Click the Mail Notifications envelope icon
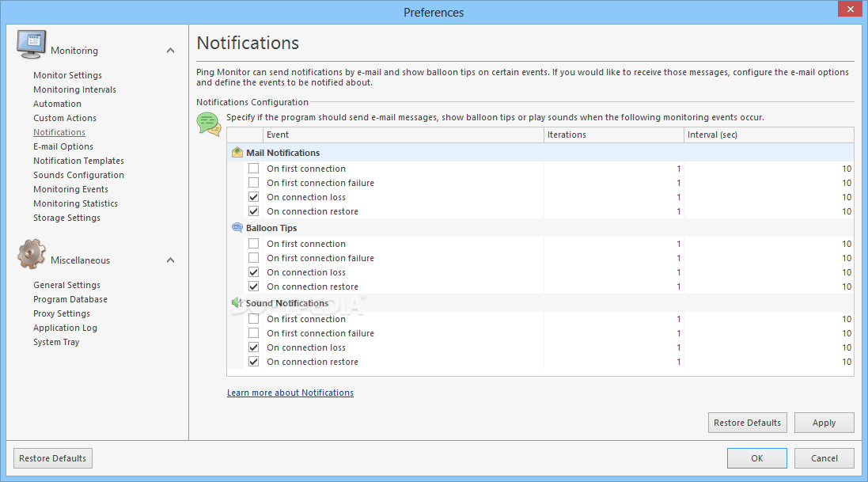The image size is (868, 482). [237, 153]
